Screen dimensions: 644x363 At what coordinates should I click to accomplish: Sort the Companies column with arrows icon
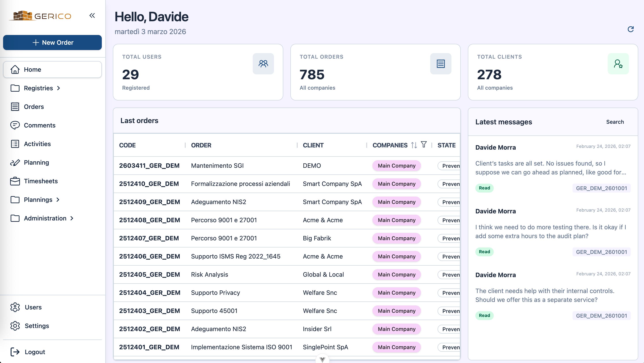coord(414,145)
